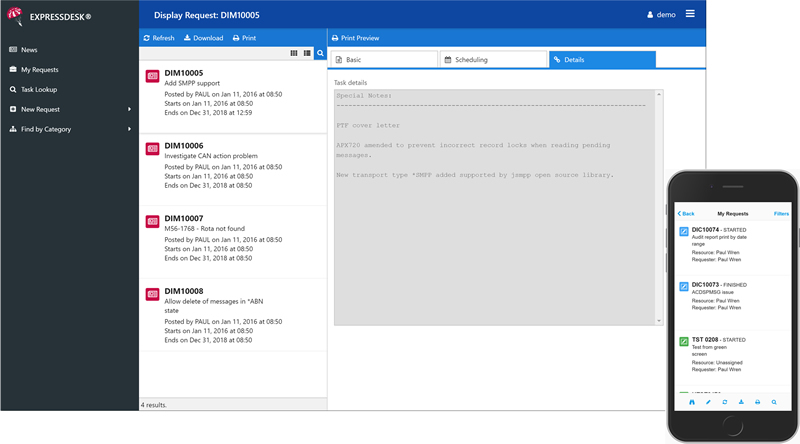The height and width of the screenshot is (444, 800).
Task: Tap the search icon on phone toolbar
Action: pyautogui.click(x=774, y=402)
